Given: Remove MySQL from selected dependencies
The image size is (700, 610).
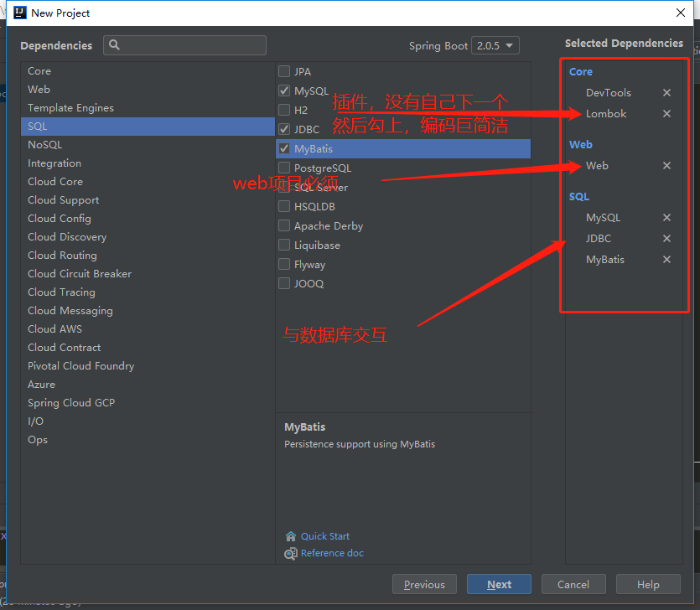Looking at the screenshot, I should [x=666, y=217].
